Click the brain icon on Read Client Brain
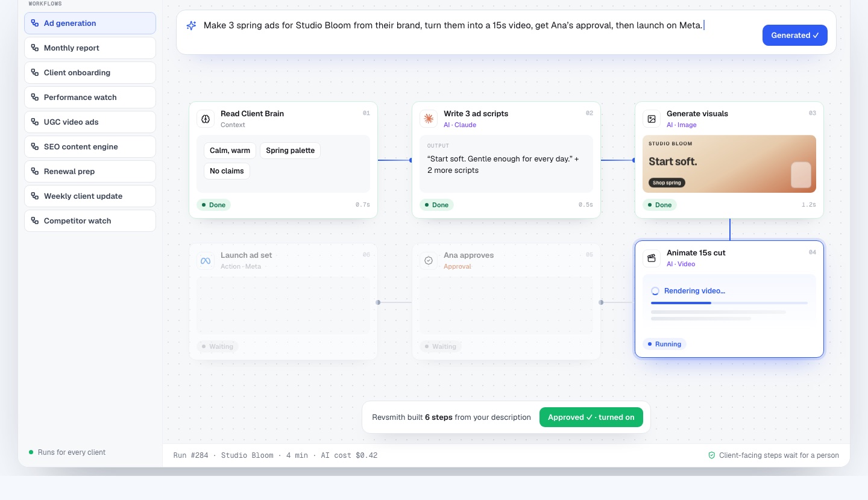868x500 pixels. point(206,119)
